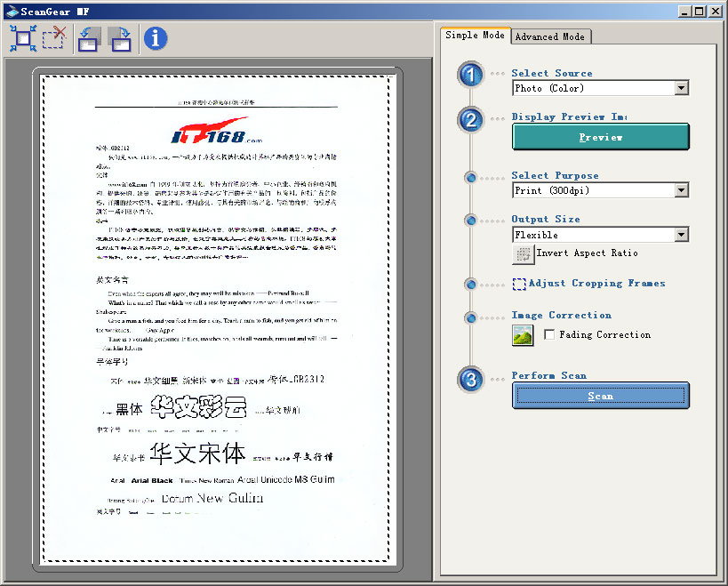Click the Auto Crop toolbar icon

point(23,37)
